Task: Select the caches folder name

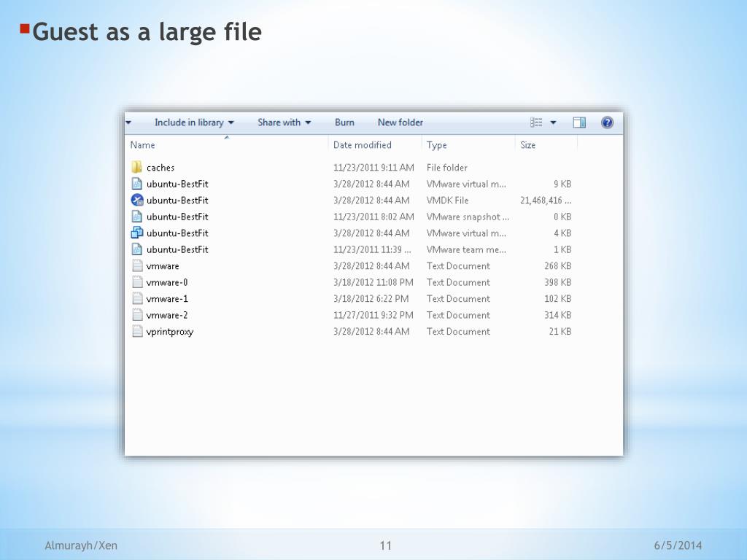Action: tap(160, 168)
